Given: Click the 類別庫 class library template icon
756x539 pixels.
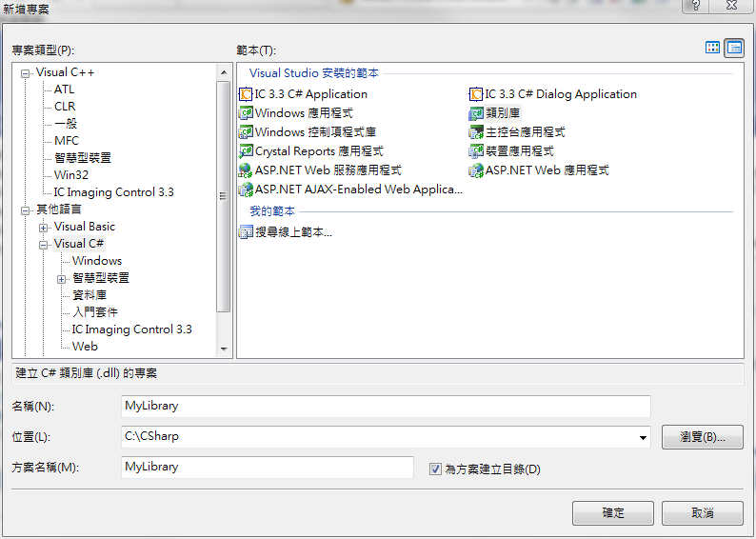Looking at the screenshot, I should (x=476, y=113).
